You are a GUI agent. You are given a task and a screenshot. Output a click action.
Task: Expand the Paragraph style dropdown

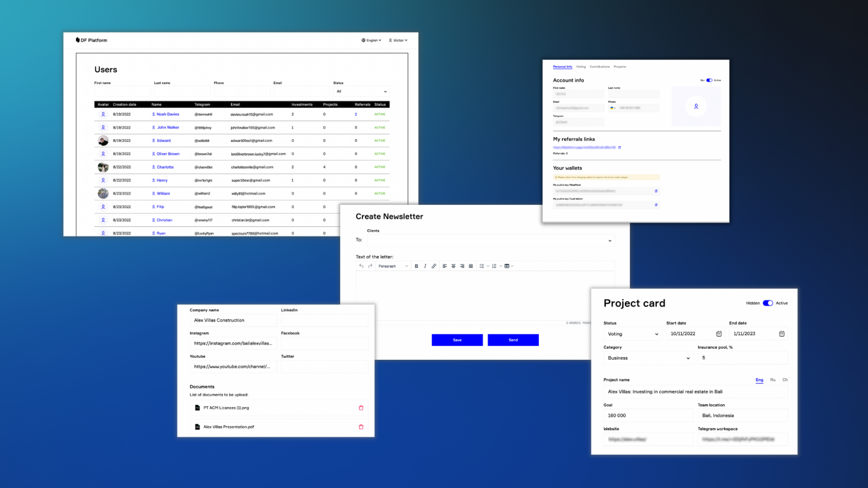[x=392, y=266]
